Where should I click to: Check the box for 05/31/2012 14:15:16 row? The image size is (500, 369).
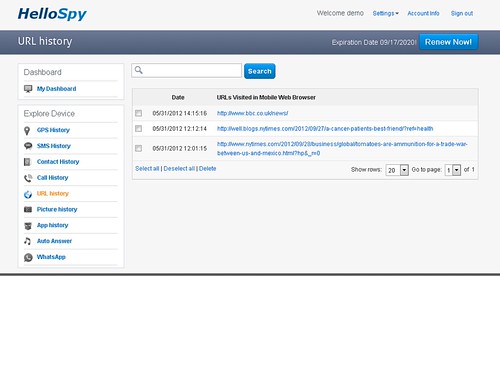pos(138,113)
